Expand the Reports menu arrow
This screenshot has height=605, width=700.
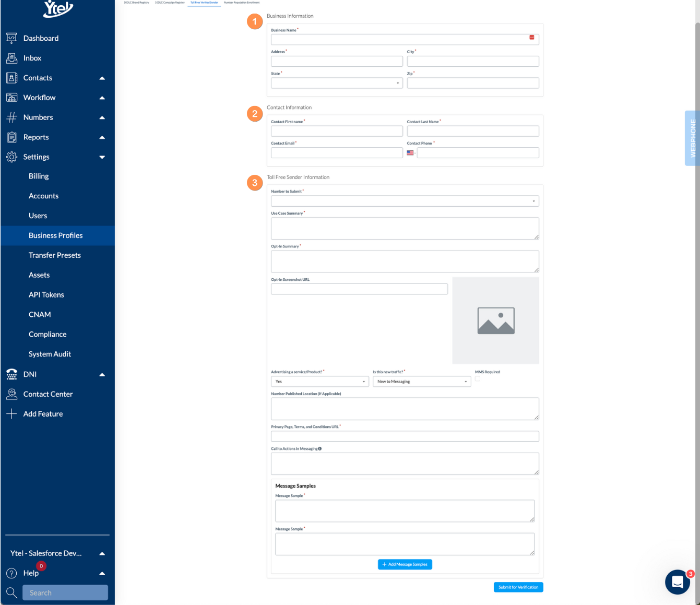[x=102, y=137]
